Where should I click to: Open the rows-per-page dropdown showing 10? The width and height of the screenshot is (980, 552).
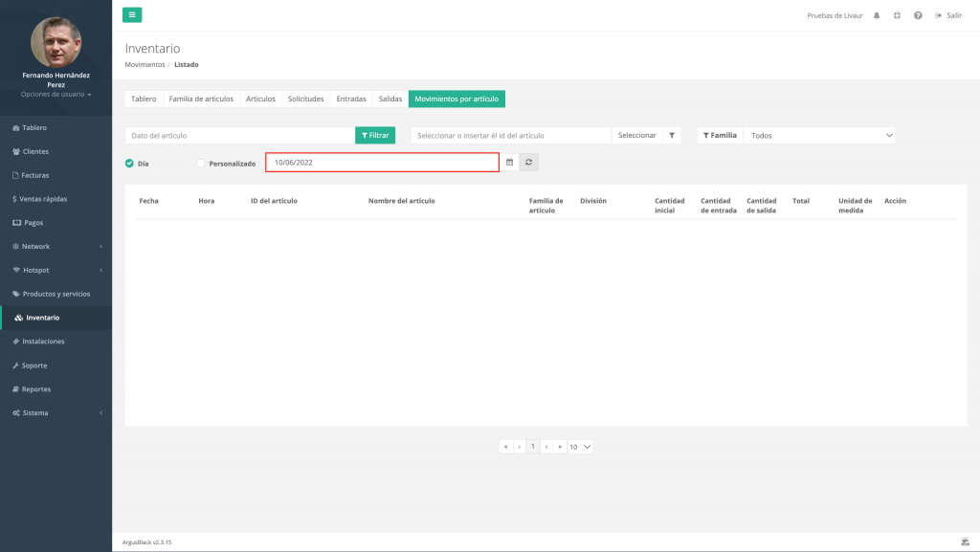click(580, 447)
